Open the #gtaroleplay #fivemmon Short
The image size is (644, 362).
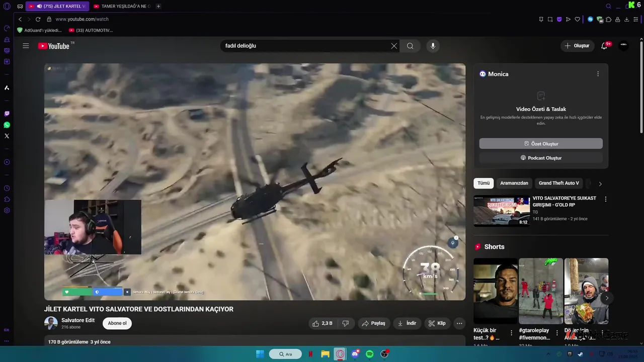[x=540, y=291]
